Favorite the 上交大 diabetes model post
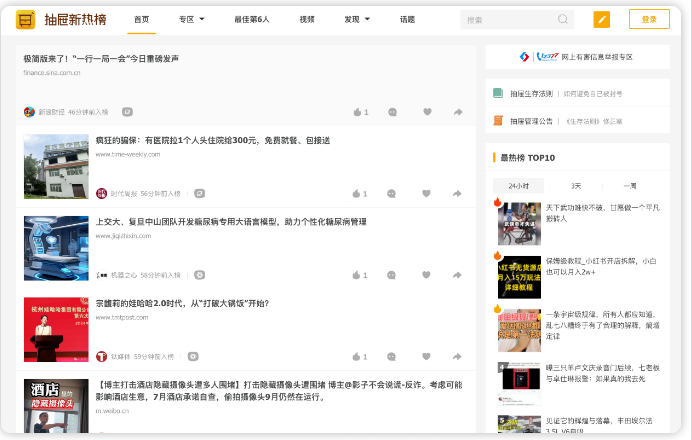Viewport: 692px width, 440px height. [x=426, y=275]
